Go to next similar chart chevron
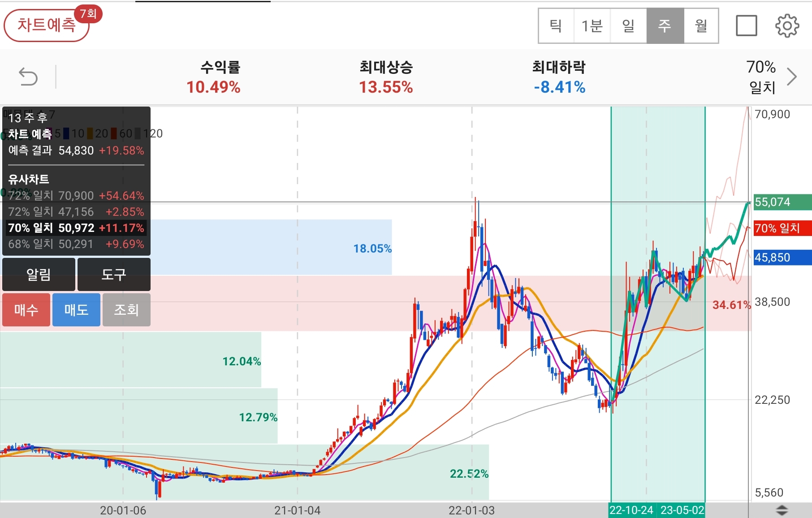This screenshot has height=518, width=812. point(792,77)
